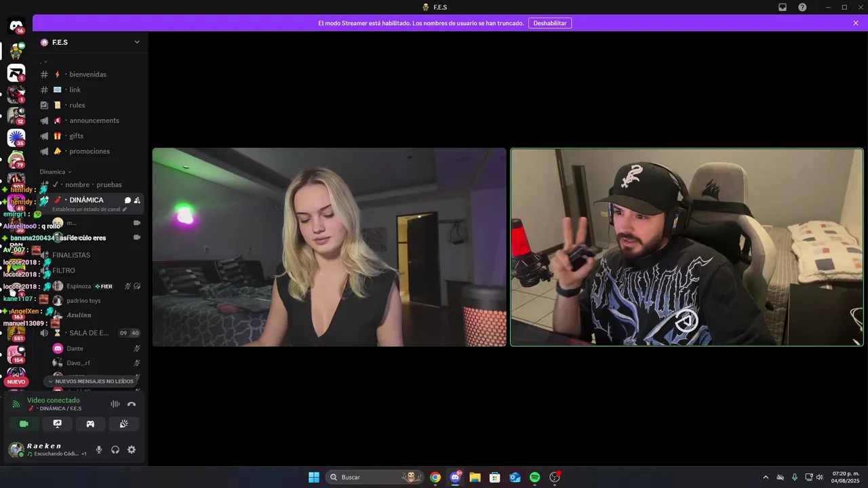Viewport: 868px width, 488px height.
Task: Show hidden system tray icons chevron
Action: tap(766, 477)
